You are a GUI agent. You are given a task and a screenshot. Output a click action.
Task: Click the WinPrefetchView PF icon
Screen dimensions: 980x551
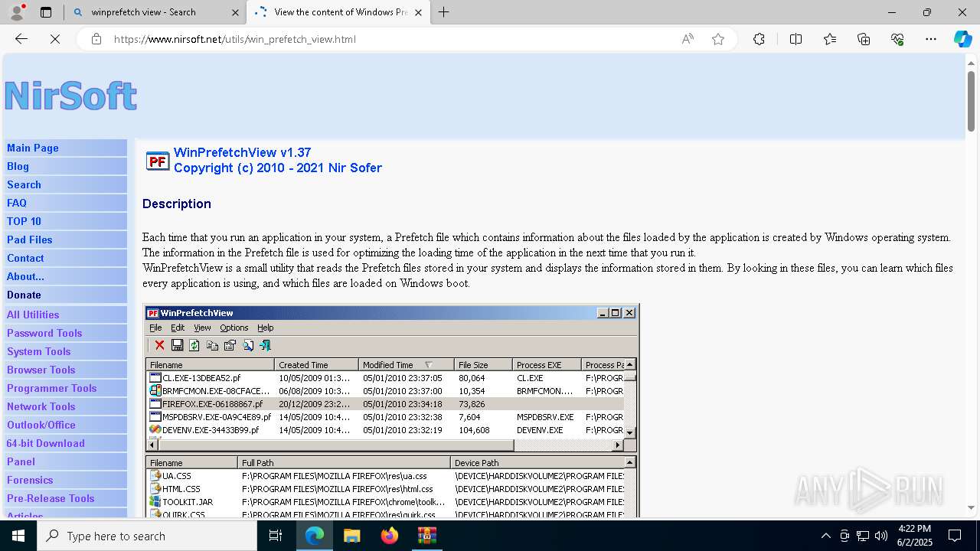158,161
